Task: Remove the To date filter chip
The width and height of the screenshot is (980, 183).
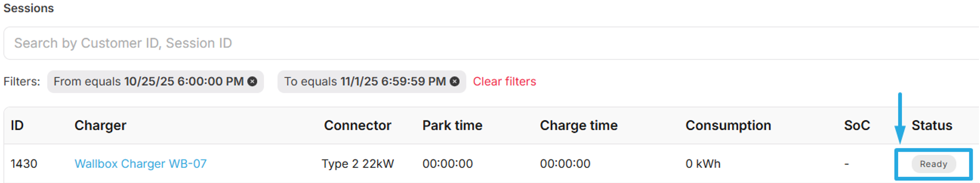Action: (454, 81)
